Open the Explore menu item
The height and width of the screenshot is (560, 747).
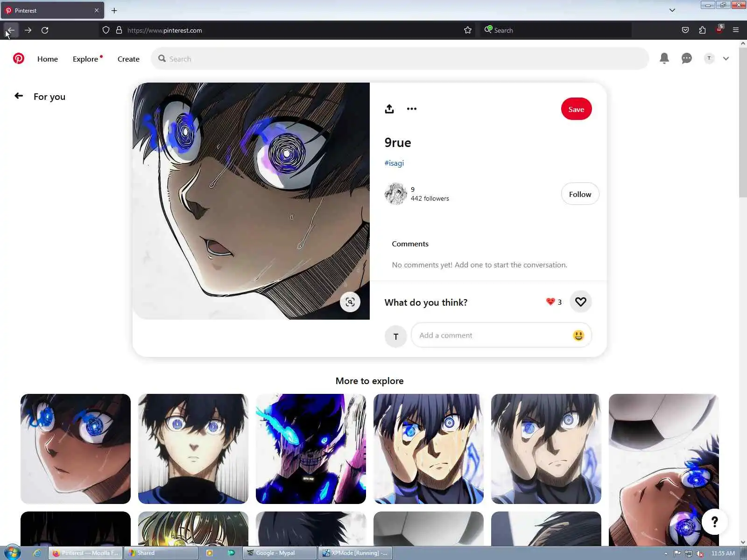click(86, 59)
